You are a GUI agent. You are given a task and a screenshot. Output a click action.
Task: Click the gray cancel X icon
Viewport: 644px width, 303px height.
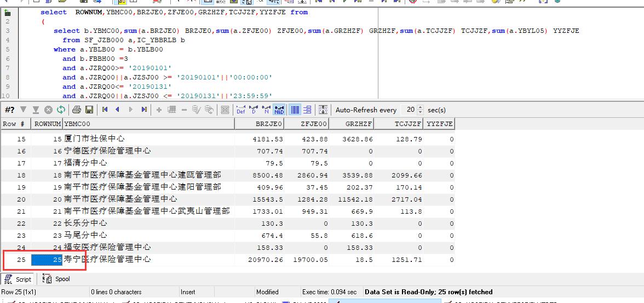[48, 110]
